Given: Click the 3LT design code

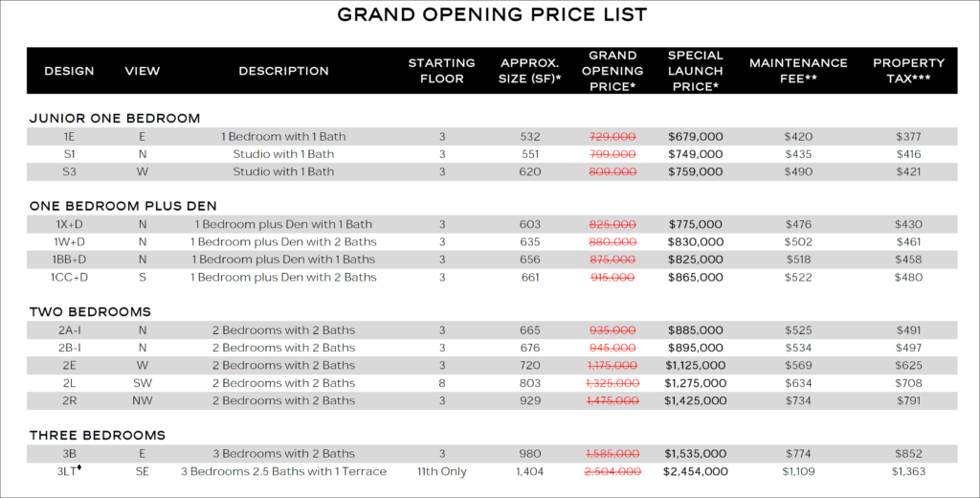Looking at the screenshot, I should pyautogui.click(x=69, y=471).
